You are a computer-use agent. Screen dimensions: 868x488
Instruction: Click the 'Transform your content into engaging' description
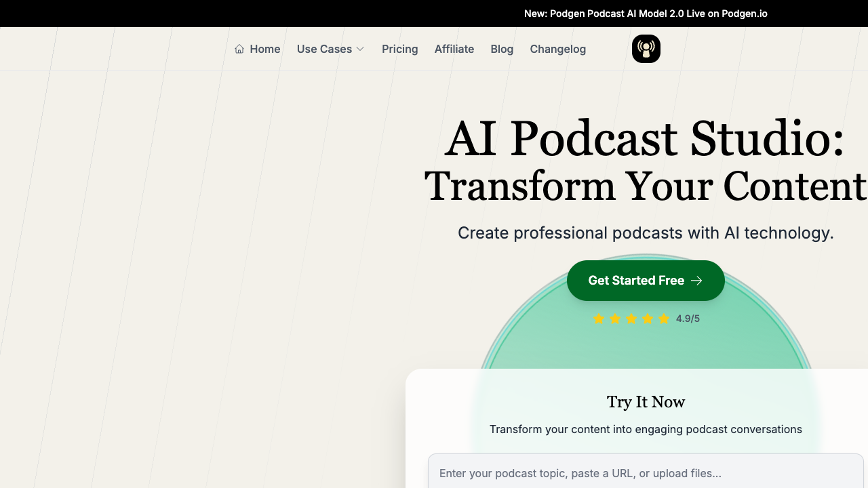point(646,429)
